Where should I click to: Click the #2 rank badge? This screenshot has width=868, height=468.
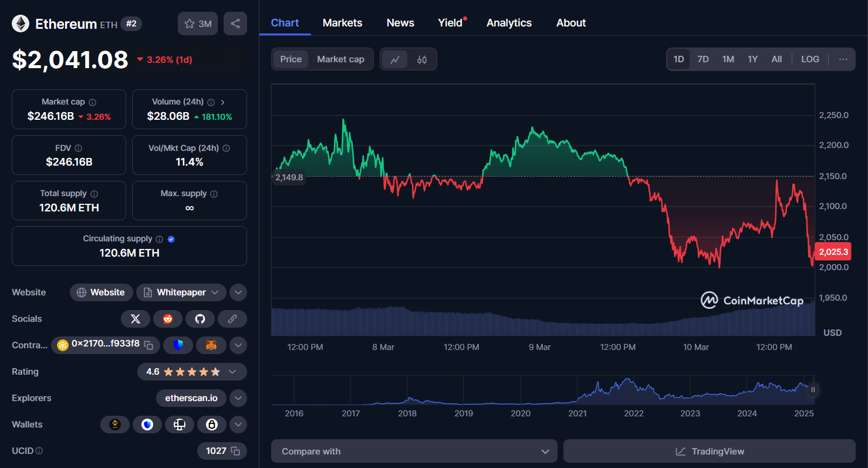[x=131, y=23]
